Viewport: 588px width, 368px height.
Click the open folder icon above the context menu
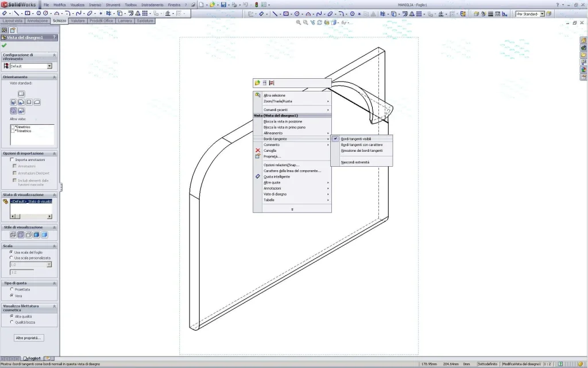257,83
